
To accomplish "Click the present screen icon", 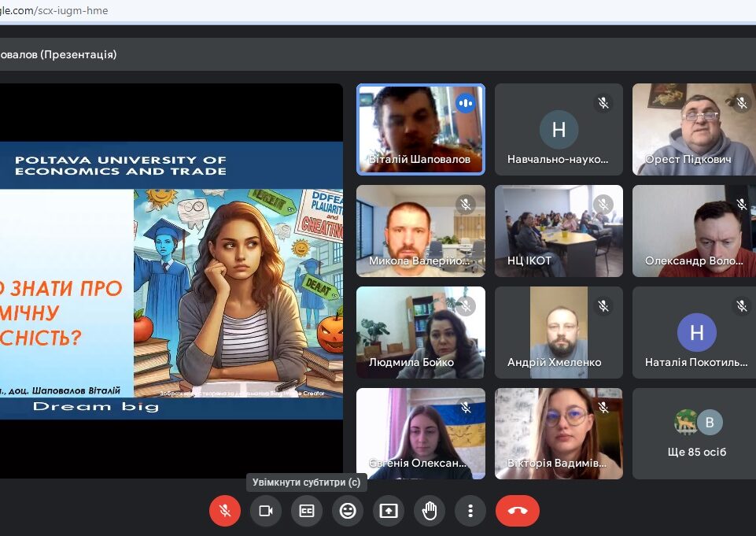I will click(389, 511).
